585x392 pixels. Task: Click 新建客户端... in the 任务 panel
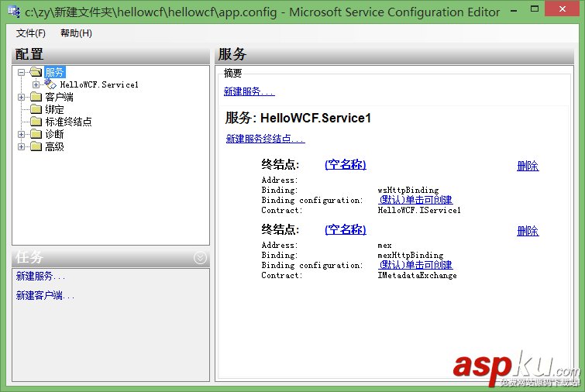point(45,296)
